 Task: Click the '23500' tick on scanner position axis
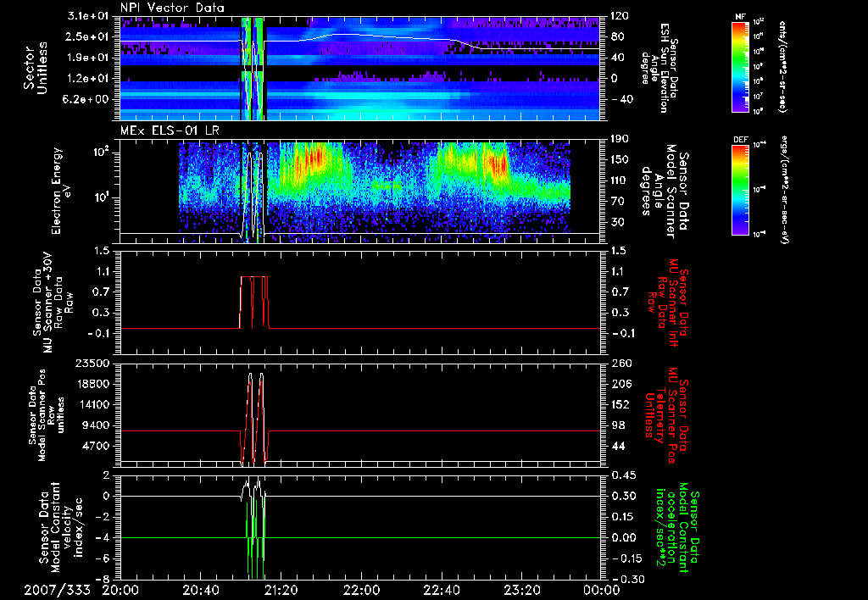(92, 364)
